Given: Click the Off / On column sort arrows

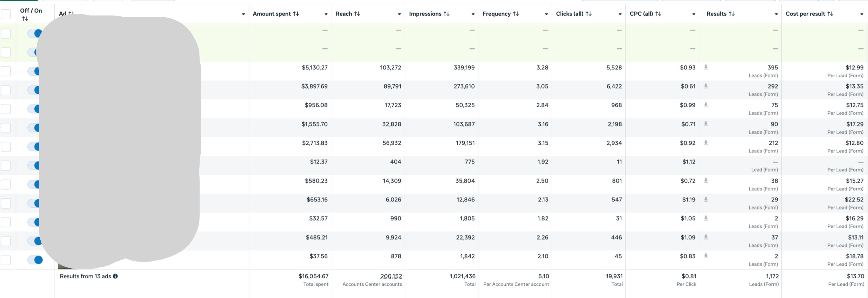Looking at the screenshot, I should click(x=25, y=19).
